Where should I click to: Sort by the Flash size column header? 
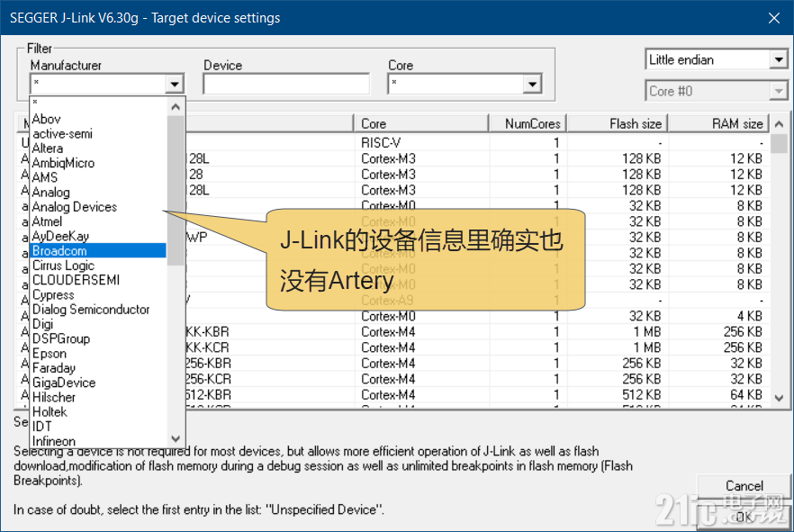click(x=618, y=124)
